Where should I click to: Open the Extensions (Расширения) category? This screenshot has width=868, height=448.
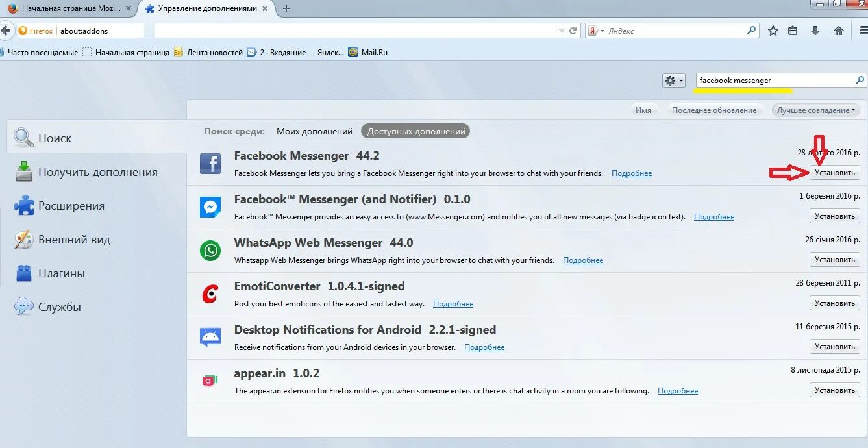97,206
